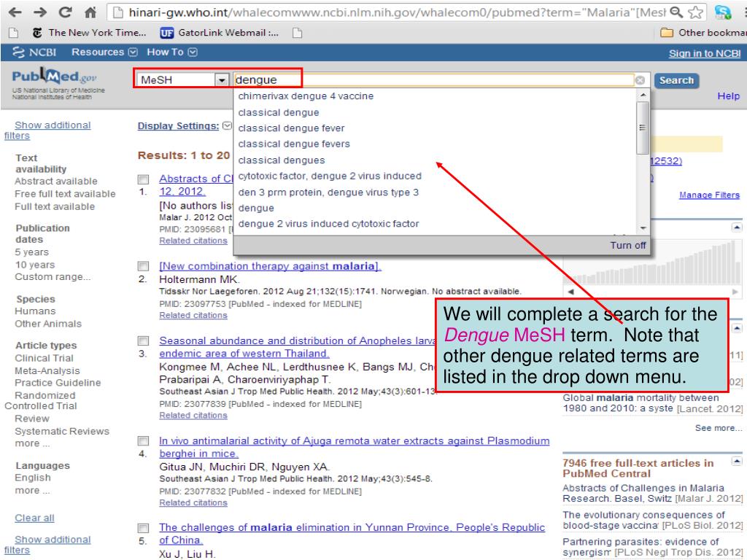This screenshot has width=747, height=560.
Task: Click the results-by-year bar chart
Action: 652,262
